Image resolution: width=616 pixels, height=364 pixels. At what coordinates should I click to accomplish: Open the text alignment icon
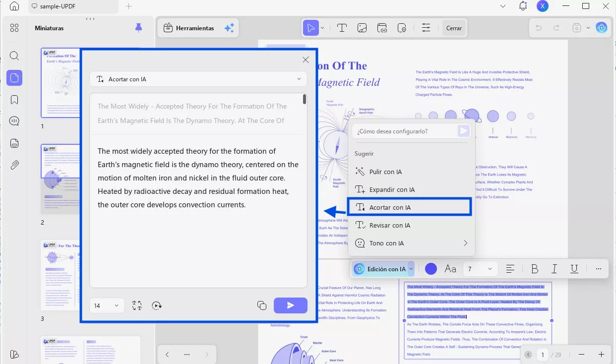tap(510, 269)
